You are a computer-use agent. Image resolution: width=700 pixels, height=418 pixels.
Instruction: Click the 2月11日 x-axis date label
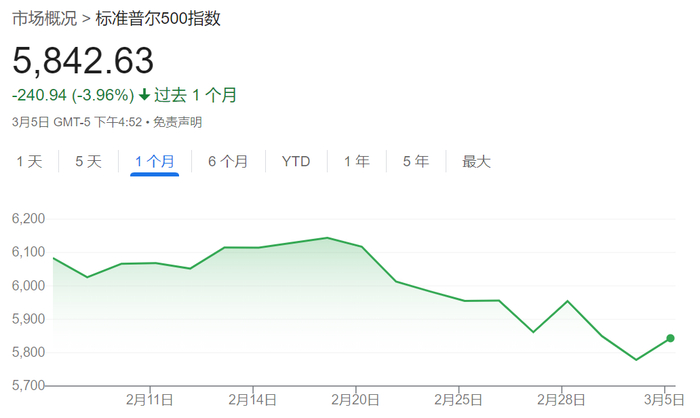pyautogui.click(x=150, y=400)
